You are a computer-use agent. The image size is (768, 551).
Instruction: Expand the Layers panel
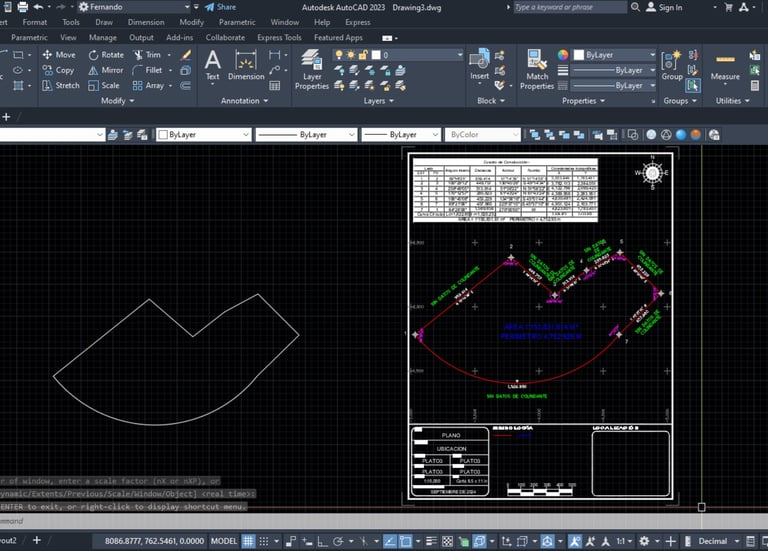(x=379, y=100)
